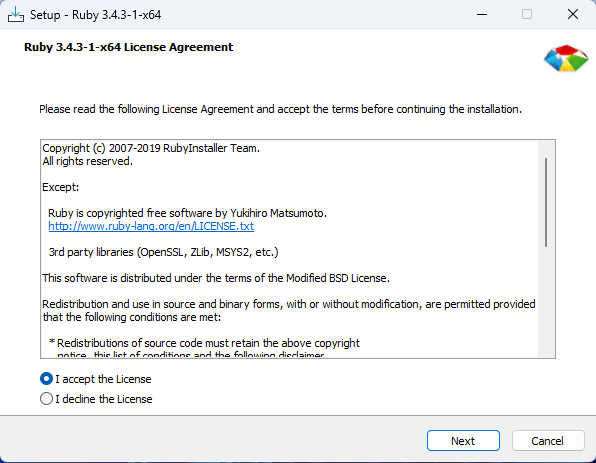Click the 'Copyright (c) 2007-2019 RubyInstaller Team' line
Viewport: 596px width, 463px height.
coord(151,148)
